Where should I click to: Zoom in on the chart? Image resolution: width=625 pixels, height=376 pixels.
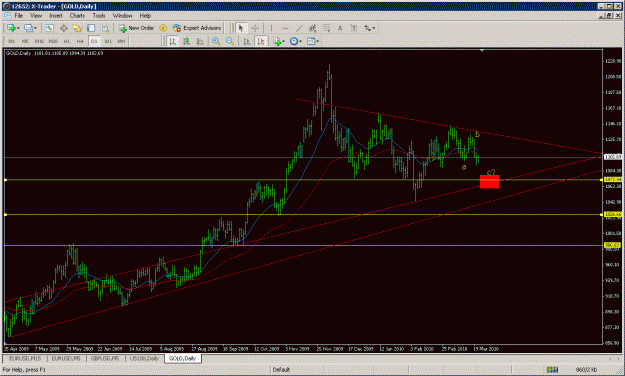(216, 41)
